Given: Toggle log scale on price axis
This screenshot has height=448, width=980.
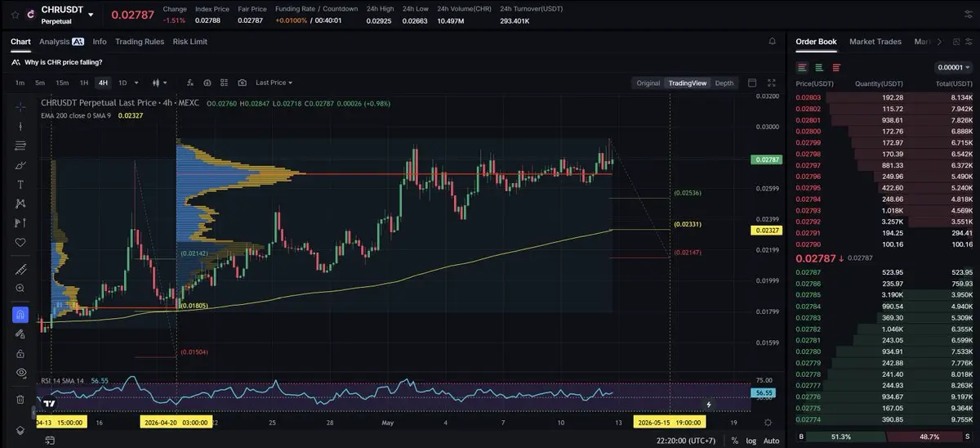Looking at the screenshot, I should 751,441.
